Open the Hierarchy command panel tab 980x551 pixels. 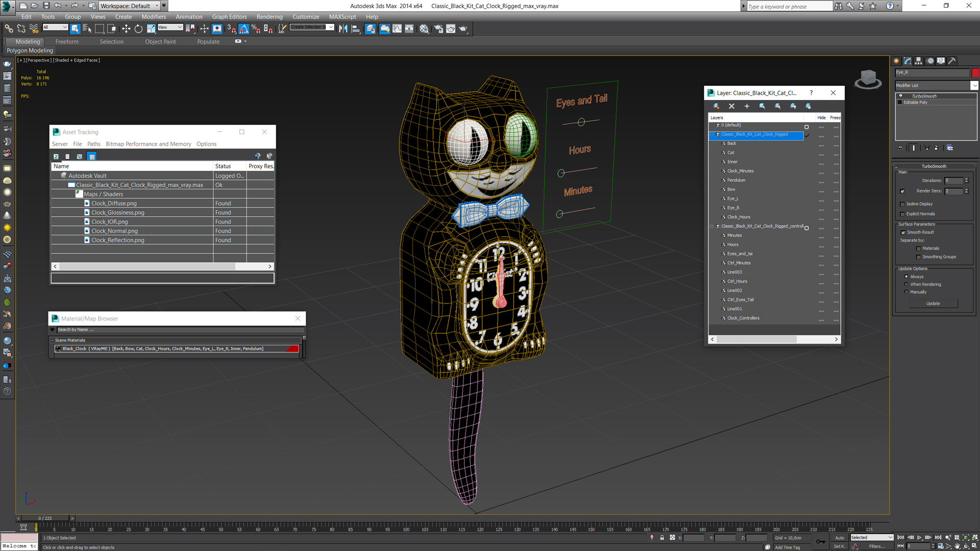(x=919, y=61)
